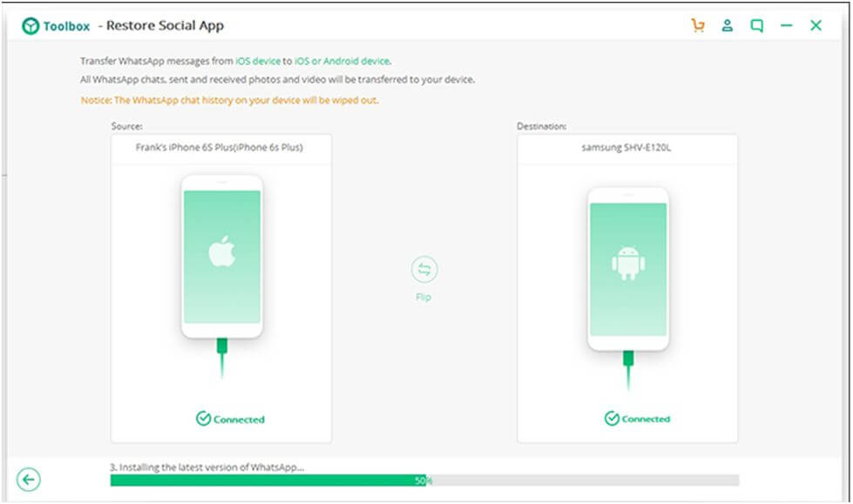Select the samsung SHV-E120L destination name

click(626, 148)
